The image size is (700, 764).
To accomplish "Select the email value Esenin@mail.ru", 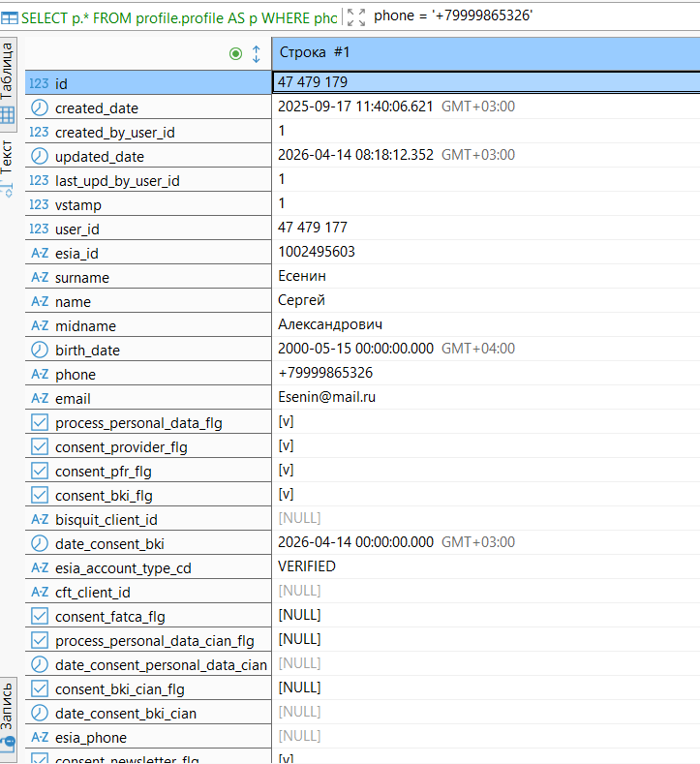I will [x=326, y=397].
